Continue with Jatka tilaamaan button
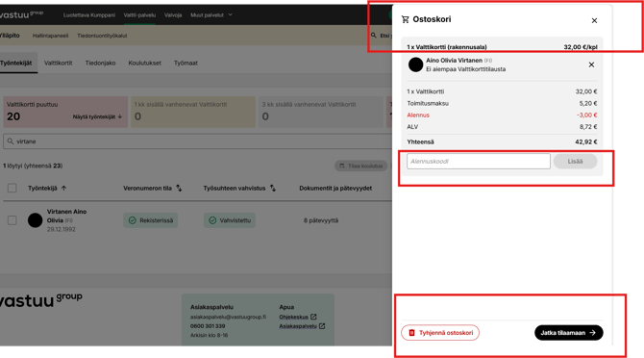 (x=568, y=333)
